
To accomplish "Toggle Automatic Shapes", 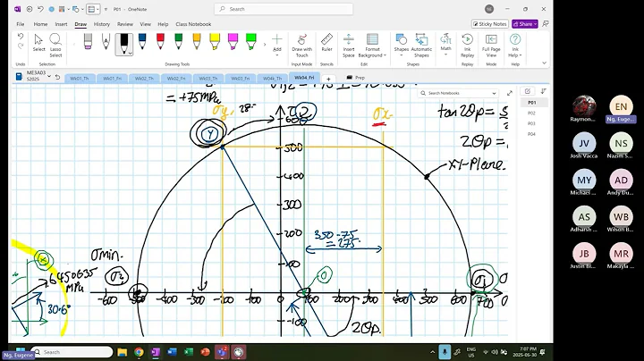I will [x=421, y=45].
